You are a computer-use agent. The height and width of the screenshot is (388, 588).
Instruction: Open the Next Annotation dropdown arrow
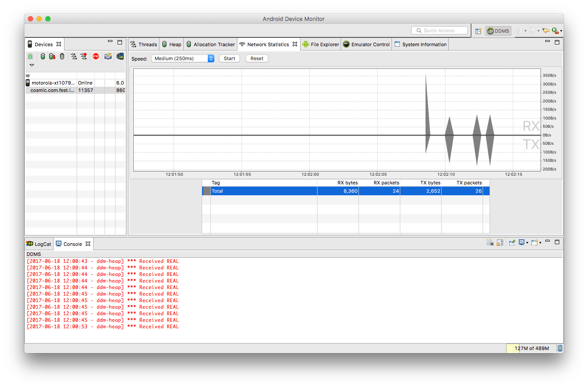pyautogui.click(x=525, y=31)
